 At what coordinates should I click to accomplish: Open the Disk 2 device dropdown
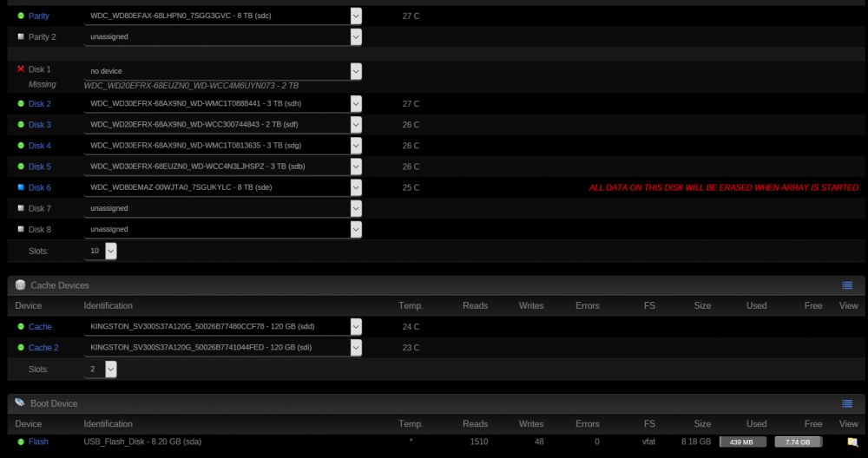tap(222, 103)
